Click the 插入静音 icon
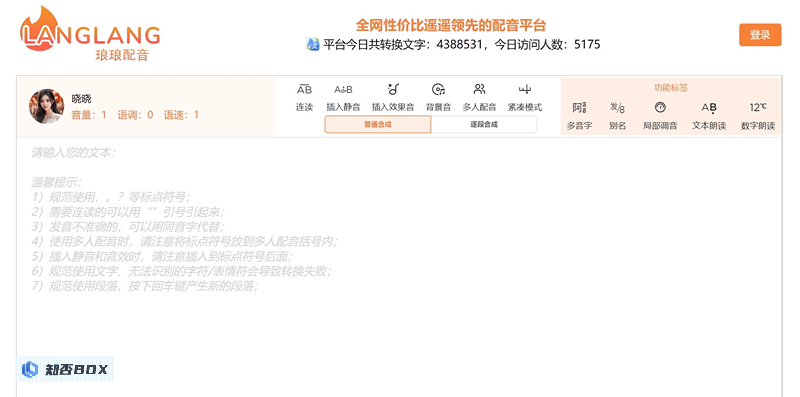The width and height of the screenshot is (800, 397). 343,90
